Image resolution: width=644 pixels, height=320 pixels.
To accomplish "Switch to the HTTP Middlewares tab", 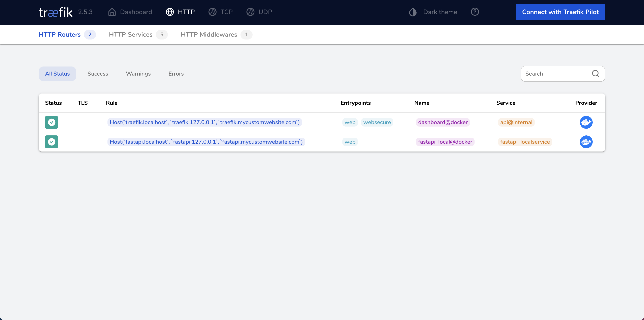I will [209, 34].
